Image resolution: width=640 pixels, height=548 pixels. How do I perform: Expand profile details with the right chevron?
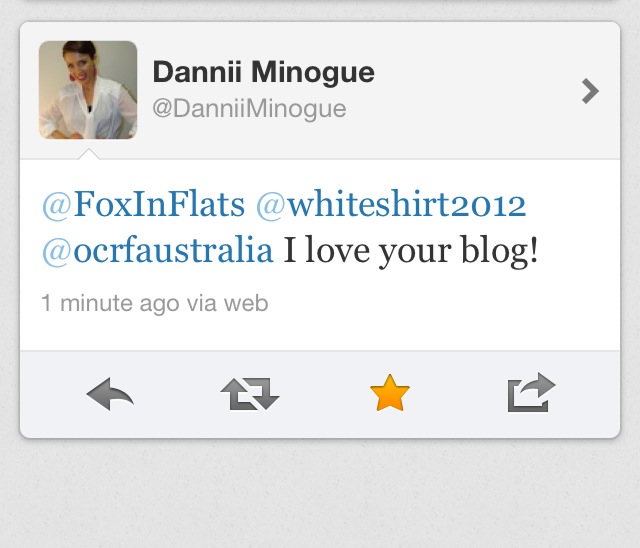click(x=590, y=91)
